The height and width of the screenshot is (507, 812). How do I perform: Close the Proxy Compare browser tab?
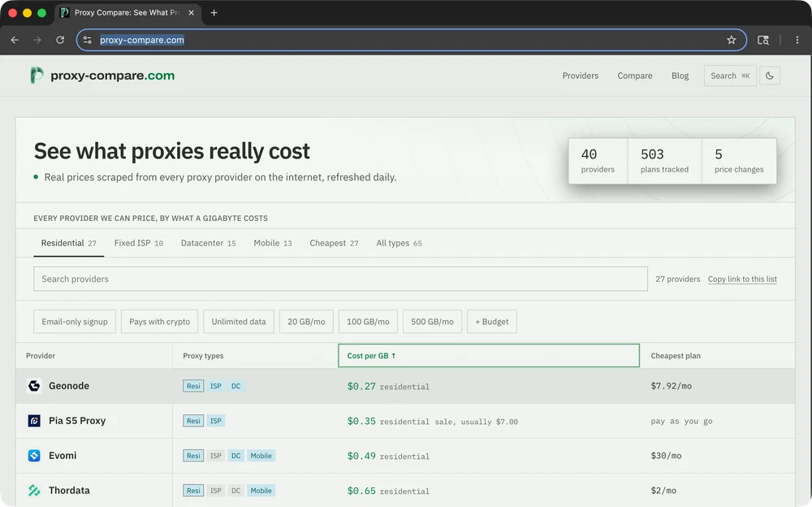[x=191, y=12]
